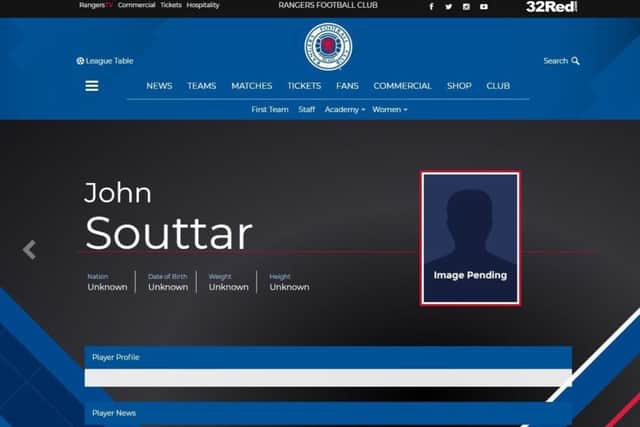Click the Rangers club crest logo
The height and width of the screenshot is (427, 640).
tap(328, 47)
